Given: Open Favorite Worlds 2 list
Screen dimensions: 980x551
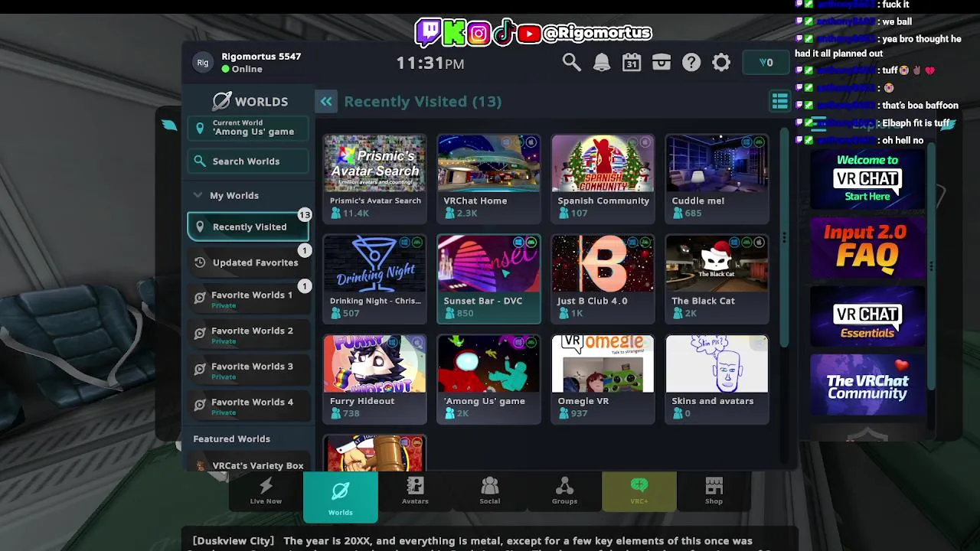Looking at the screenshot, I should [248, 335].
